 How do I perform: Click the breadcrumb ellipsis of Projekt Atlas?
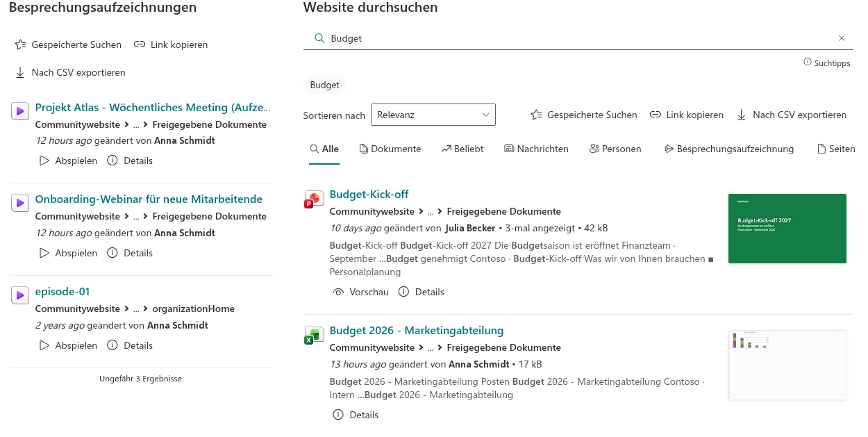(x=136, y=124)
